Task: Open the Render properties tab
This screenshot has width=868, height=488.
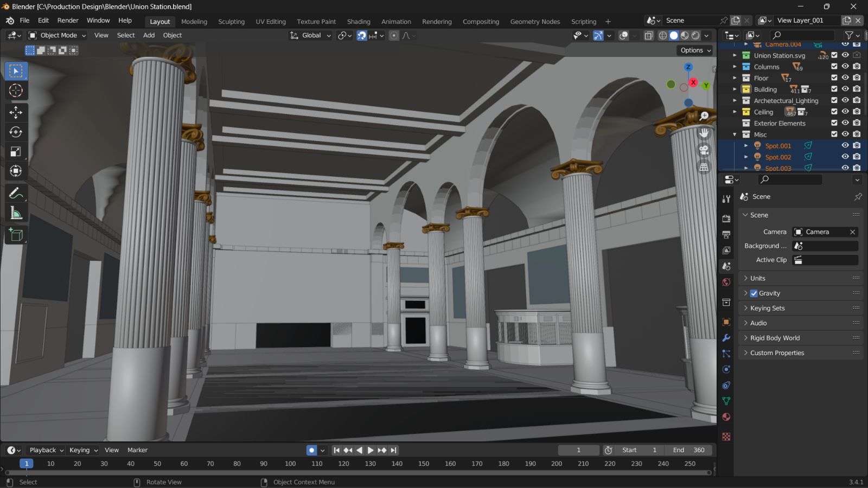Action: pyautogui.click(x=726, y=219)
